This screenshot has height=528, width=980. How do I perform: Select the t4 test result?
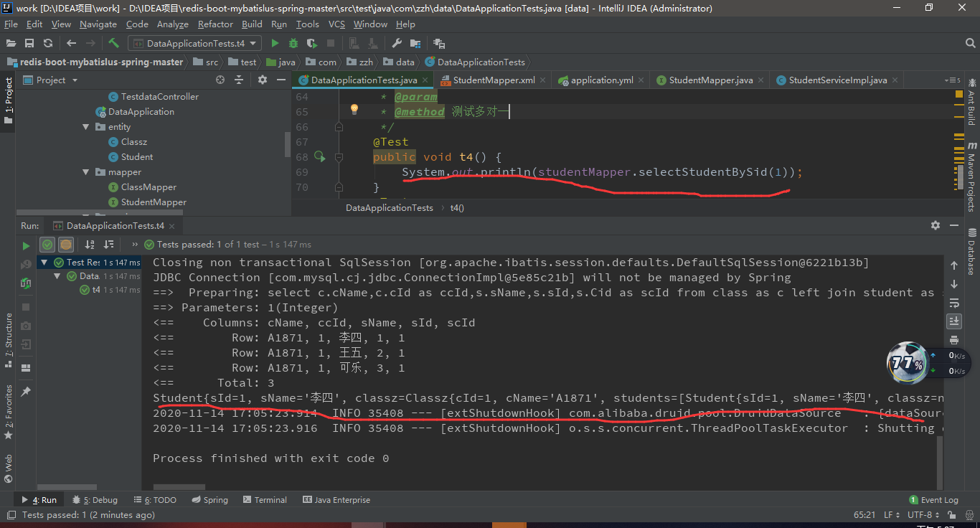tap(96, 290)
